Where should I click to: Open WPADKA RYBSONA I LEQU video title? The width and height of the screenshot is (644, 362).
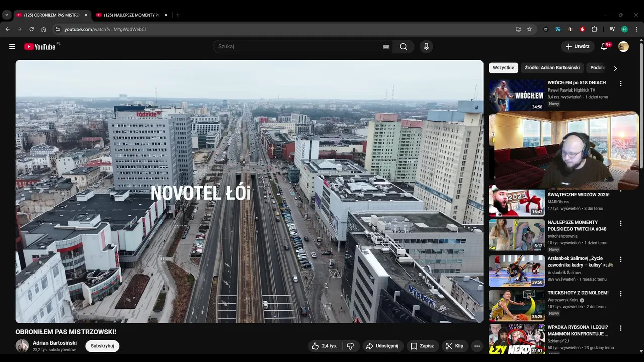click(578, 330)
